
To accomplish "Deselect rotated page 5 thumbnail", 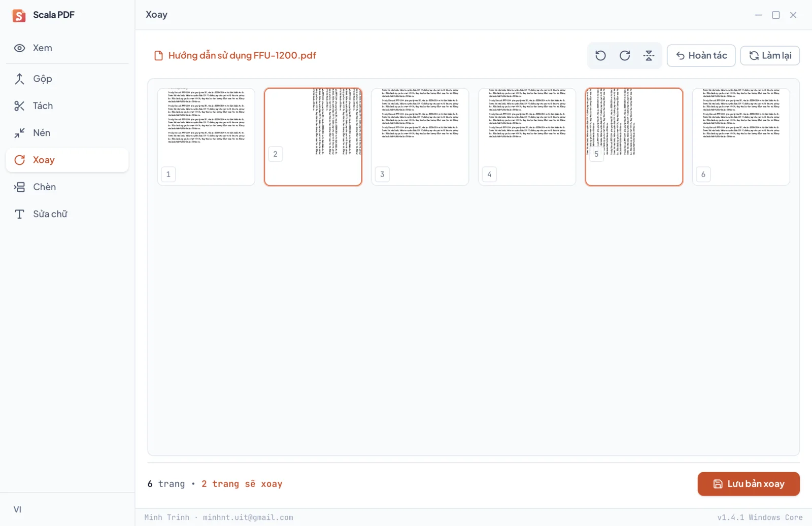I will pos(634,137).
